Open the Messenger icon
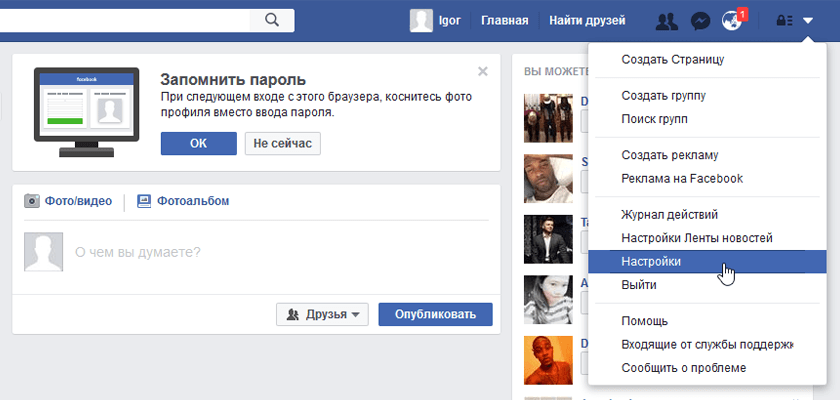 click(701, 21)
